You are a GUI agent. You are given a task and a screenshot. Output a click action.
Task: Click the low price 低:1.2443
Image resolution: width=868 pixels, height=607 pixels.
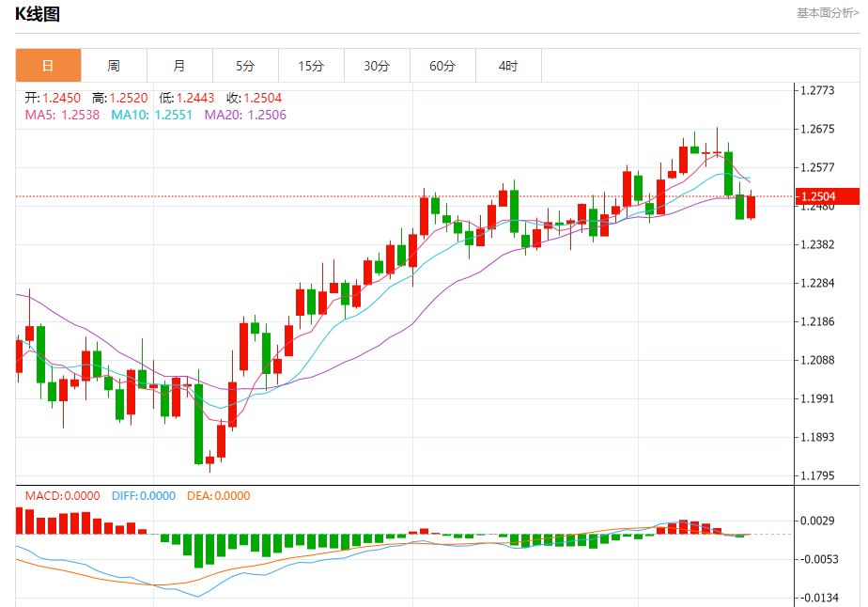[x=187, y=98]
